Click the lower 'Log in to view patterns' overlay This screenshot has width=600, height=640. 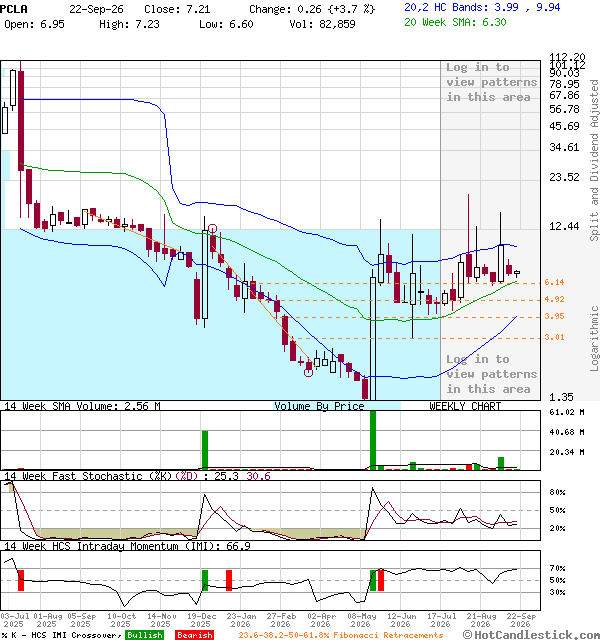tap(491, 374)
